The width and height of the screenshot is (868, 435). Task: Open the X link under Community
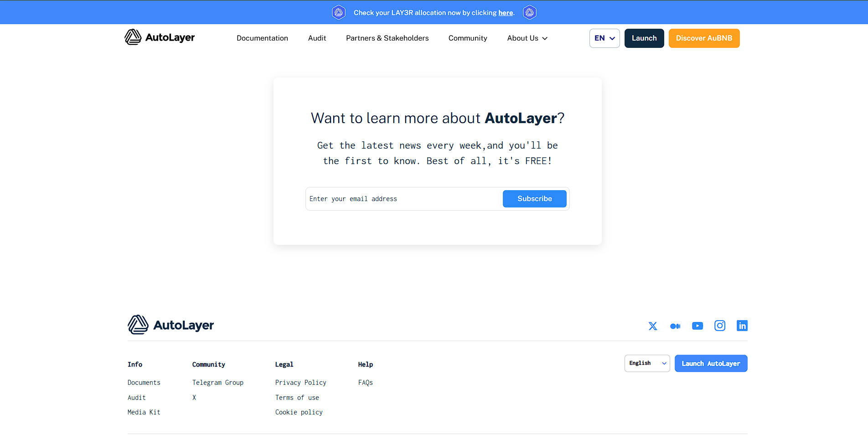point(194,398)
